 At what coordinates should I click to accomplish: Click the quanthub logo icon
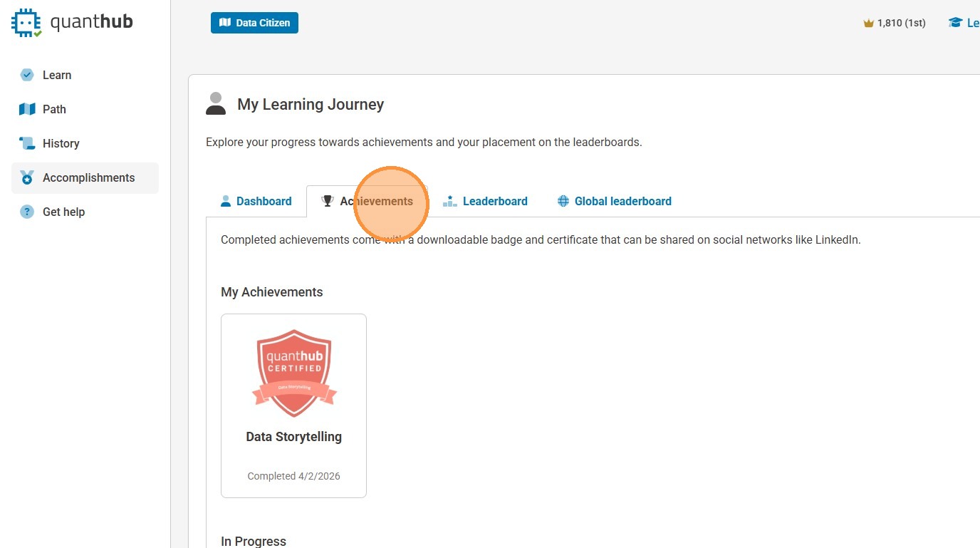coord(27,23)
